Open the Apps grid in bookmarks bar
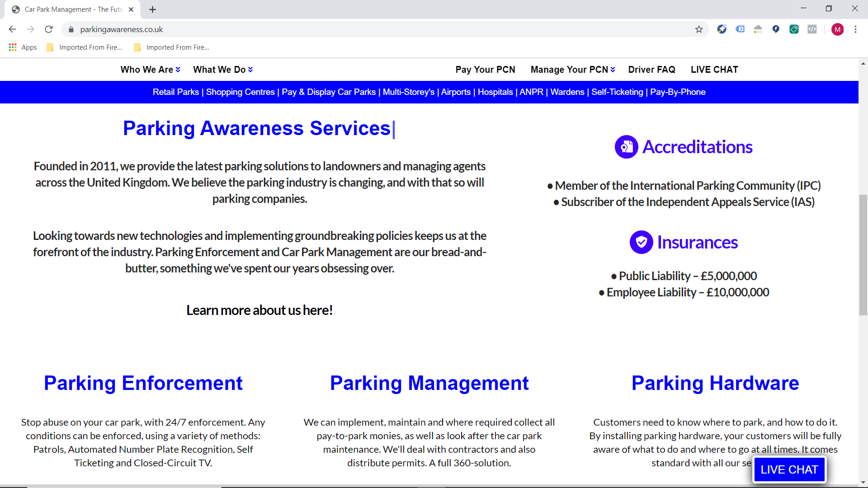 click(23, 47)
